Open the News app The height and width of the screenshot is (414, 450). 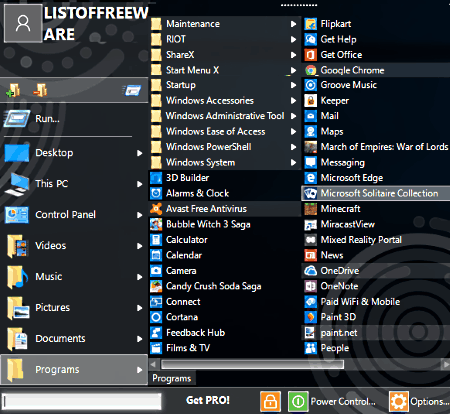point(376,255)
